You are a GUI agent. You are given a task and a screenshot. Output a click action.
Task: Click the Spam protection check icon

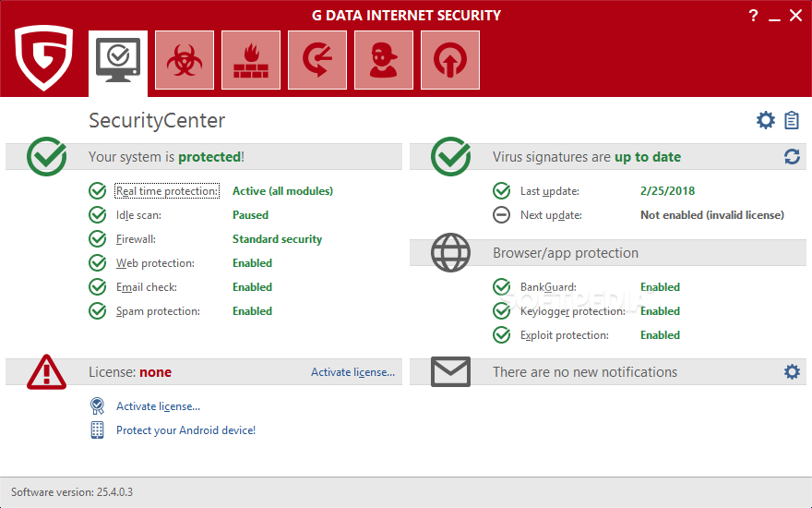click(98, 310)
